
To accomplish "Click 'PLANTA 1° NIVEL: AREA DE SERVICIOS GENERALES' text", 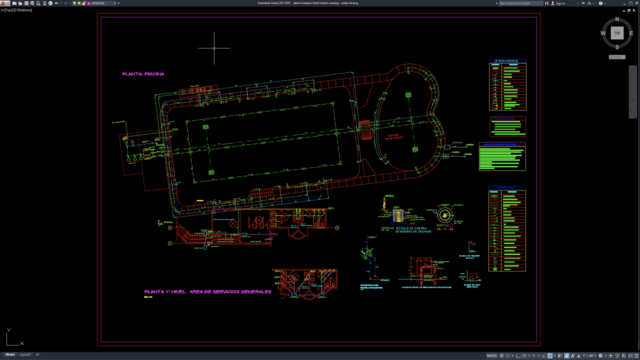I will [x=208, y=291].
